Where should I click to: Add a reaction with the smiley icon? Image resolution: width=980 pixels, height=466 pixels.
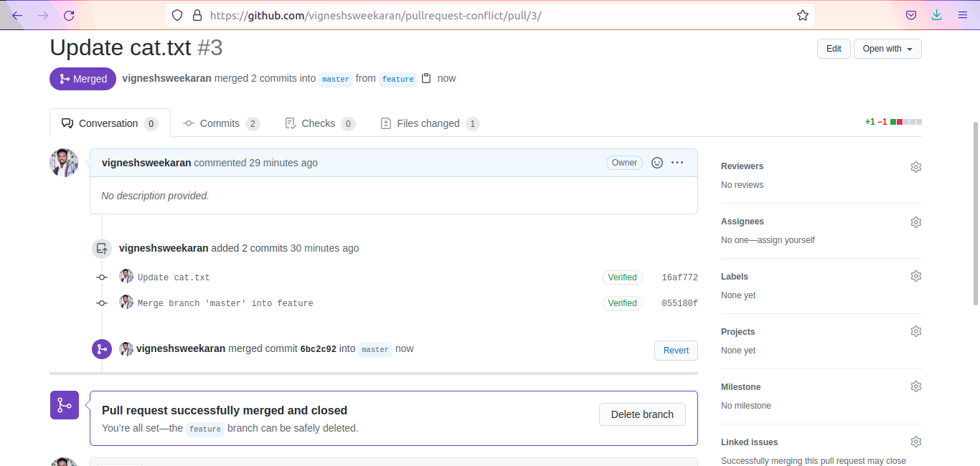click(656, 163)
